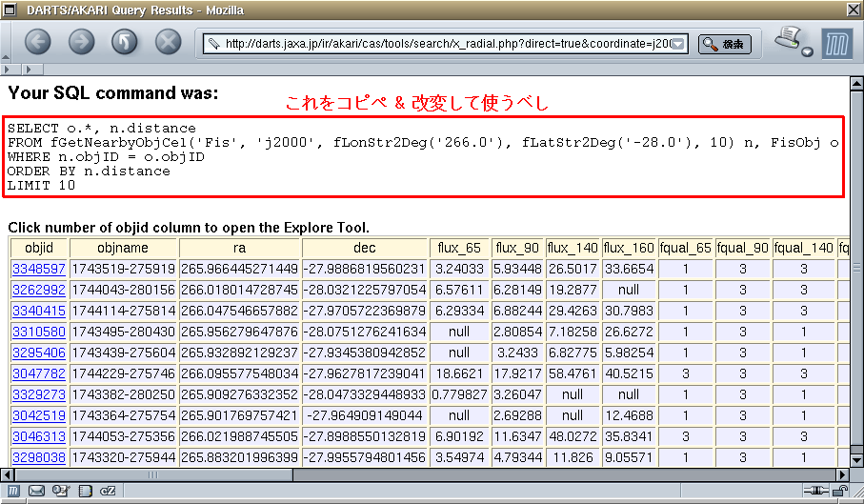Click the flux_65 value 18.6621
Screen dimensions: 864x504
coord(459,373)
